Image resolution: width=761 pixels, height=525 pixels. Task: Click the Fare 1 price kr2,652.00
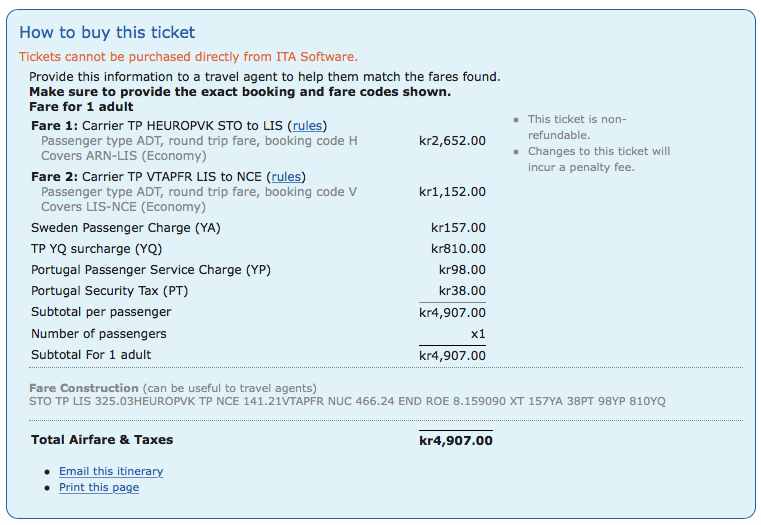(x=452, y=141)
